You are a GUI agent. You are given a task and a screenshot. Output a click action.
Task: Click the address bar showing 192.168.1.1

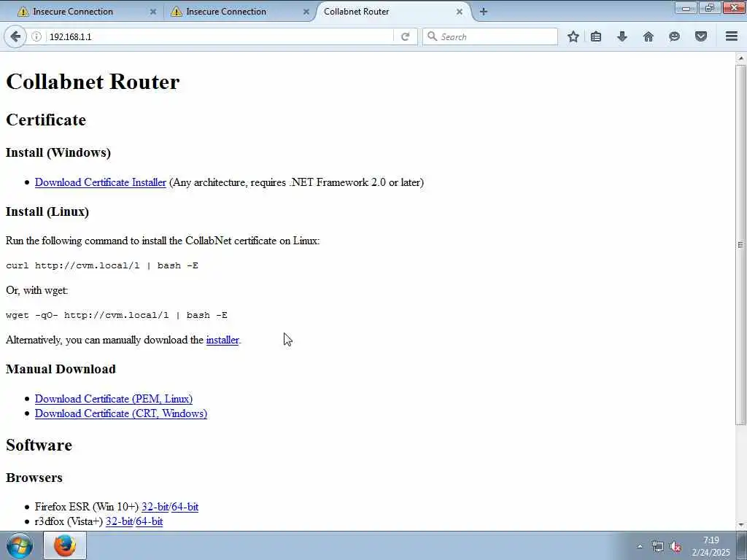[219, 36]
